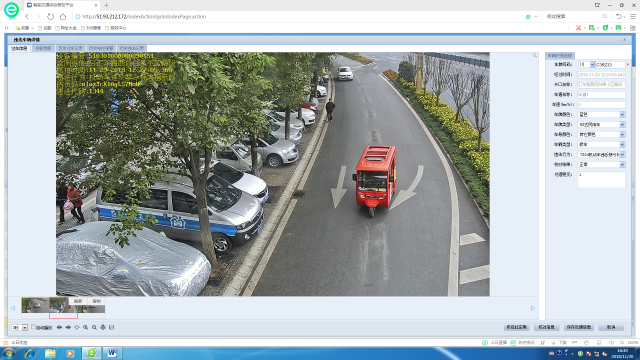Image resolution: width=640 pixels, height=360 pixels.
Task: Click the zoom-out magnifier icon below image
Action: point(94,327)
